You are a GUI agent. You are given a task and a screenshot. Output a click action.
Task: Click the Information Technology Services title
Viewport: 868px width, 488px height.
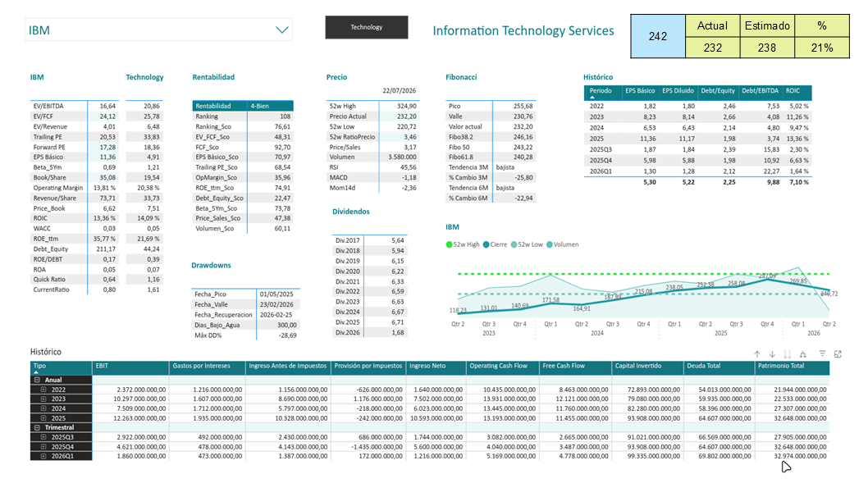point(523,30)
